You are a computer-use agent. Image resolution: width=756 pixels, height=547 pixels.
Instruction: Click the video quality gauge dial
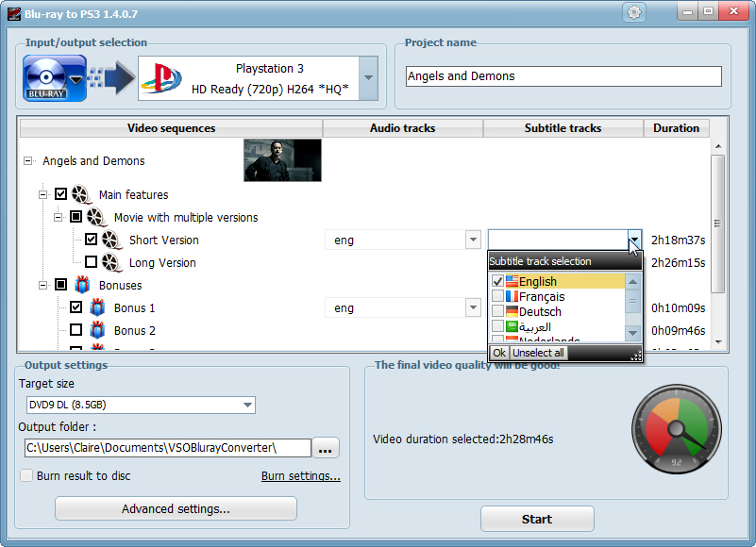[x=677, y=429]
